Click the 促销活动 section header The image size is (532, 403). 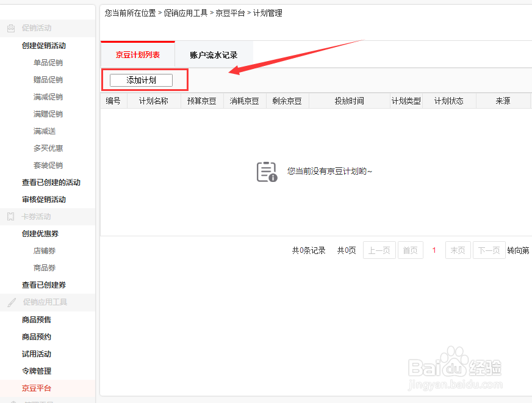click(48, 28)
